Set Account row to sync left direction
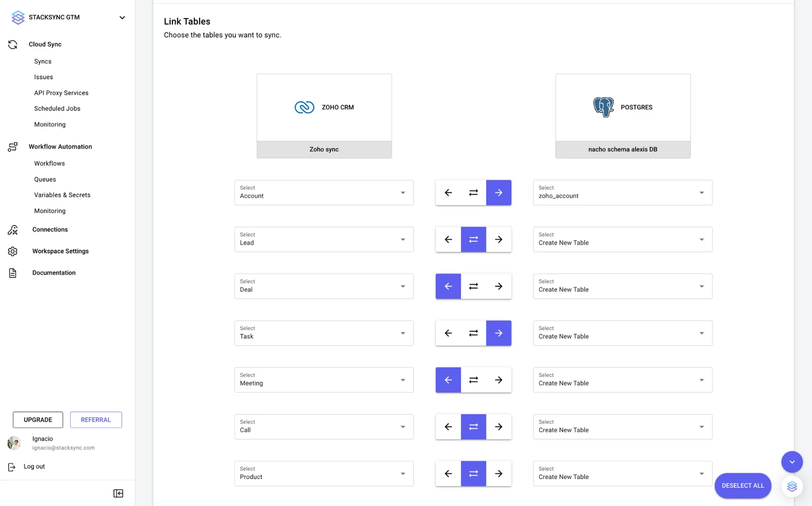 [x=448, y=193]
